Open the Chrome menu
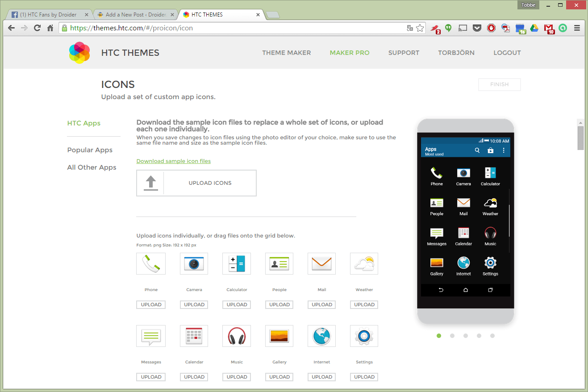588x392 pixels. (x=577, y=28)
